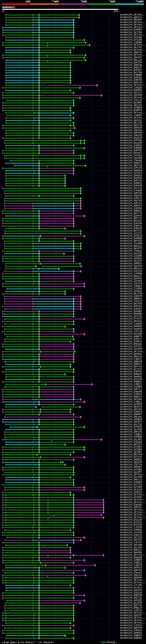Select hit label UniRef100_C0PQD5
This screenshot has height=644, width=146.
[131, 191]
